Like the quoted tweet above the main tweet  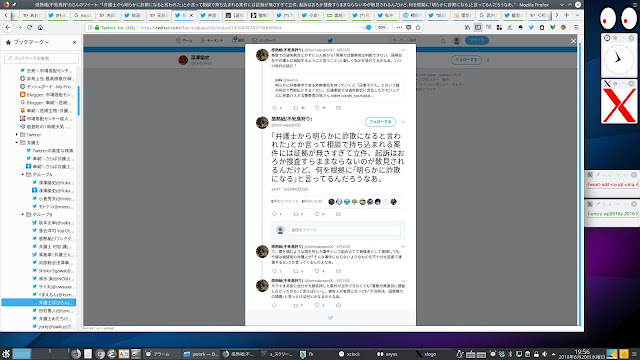tap(317, 108)
